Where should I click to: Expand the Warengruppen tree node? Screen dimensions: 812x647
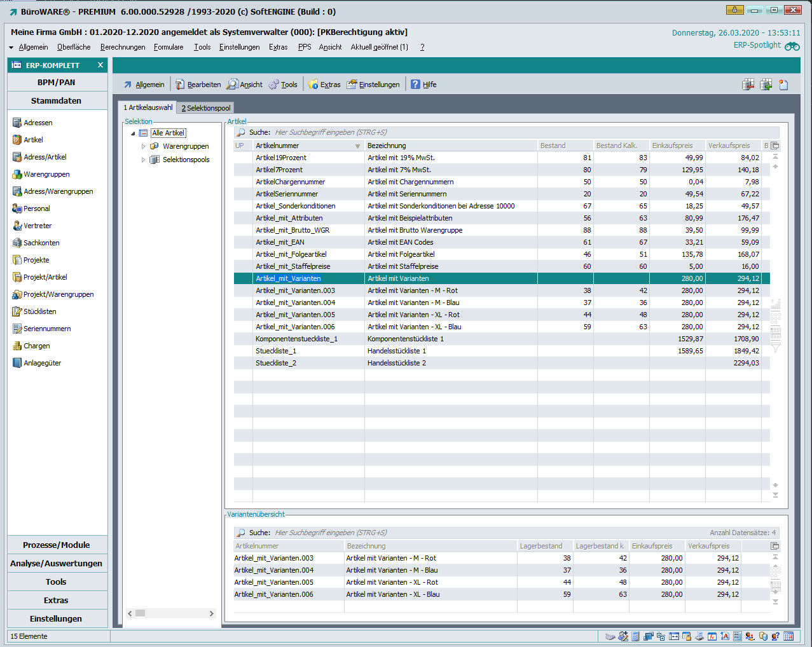click(x=143, y=146)
